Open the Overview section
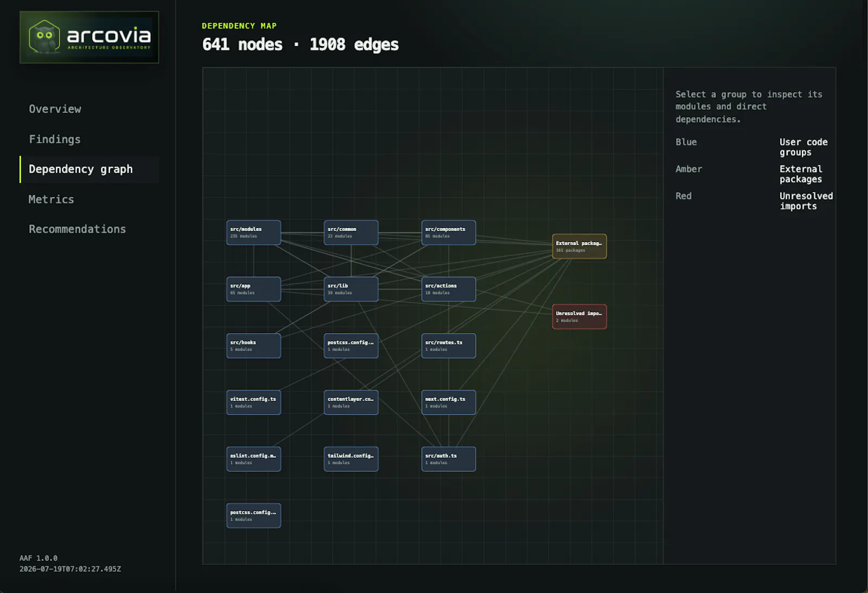This screenshot has width=868, height=593. click(55, 109)
